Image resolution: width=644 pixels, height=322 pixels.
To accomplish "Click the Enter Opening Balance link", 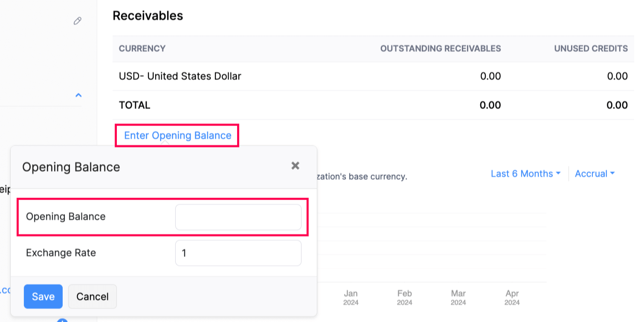I will 177,135.
